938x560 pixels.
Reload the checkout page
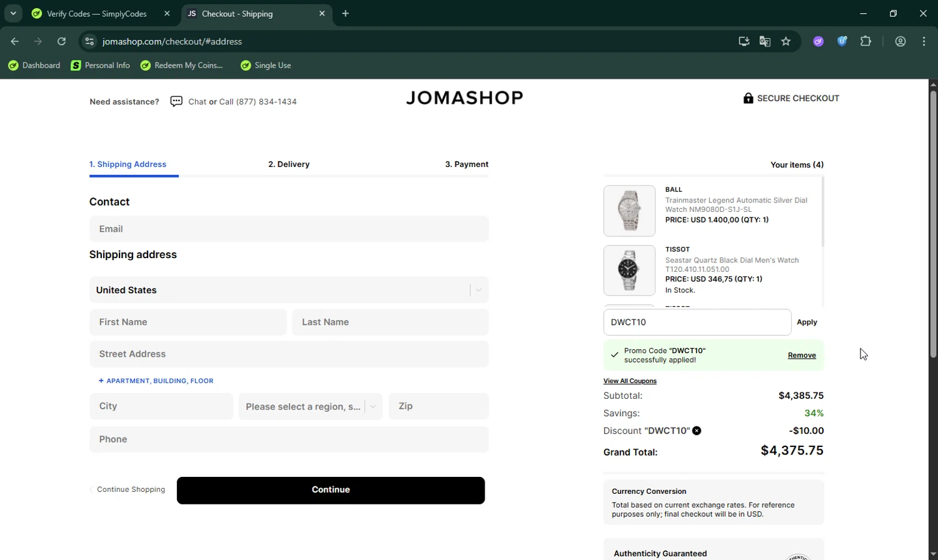61,41
